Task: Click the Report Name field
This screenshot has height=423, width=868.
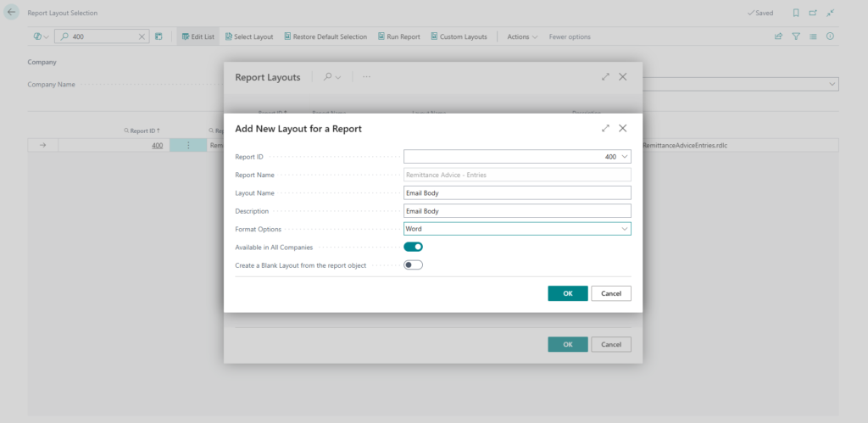Action: [517, 175]
